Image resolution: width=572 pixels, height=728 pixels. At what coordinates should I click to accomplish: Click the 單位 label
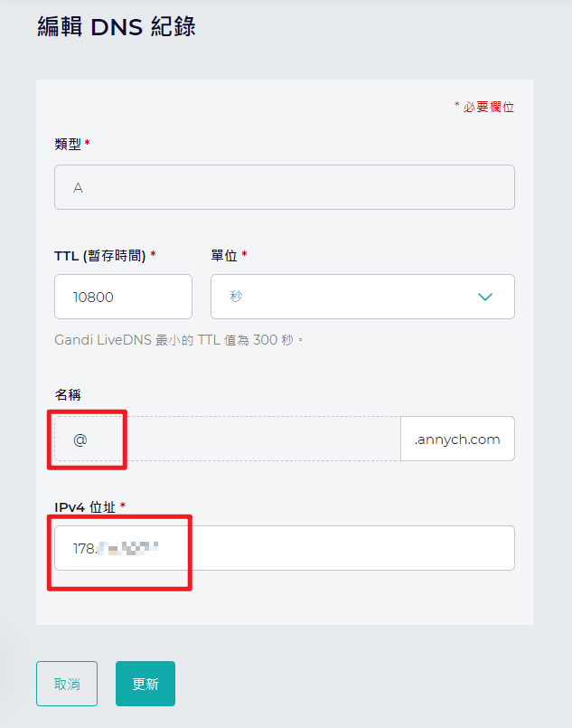point(224,255)
